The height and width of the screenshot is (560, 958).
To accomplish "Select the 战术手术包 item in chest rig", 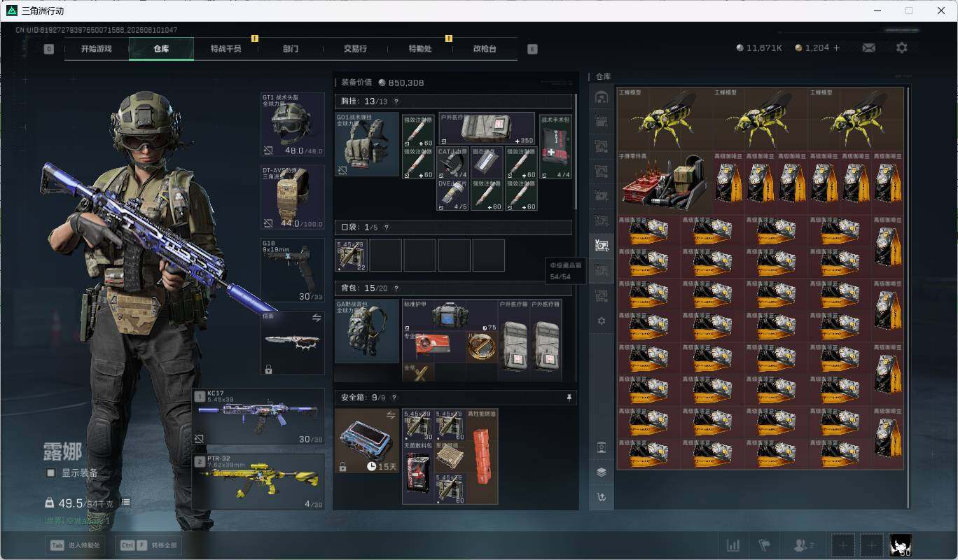I will (x=556, y=146).
